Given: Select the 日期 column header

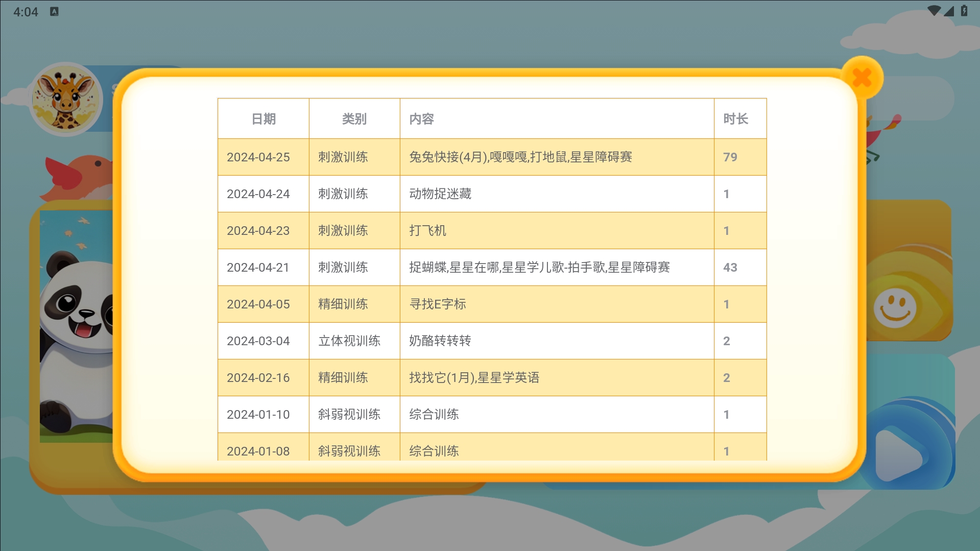Looking at the screenshot, I should 264,119.
